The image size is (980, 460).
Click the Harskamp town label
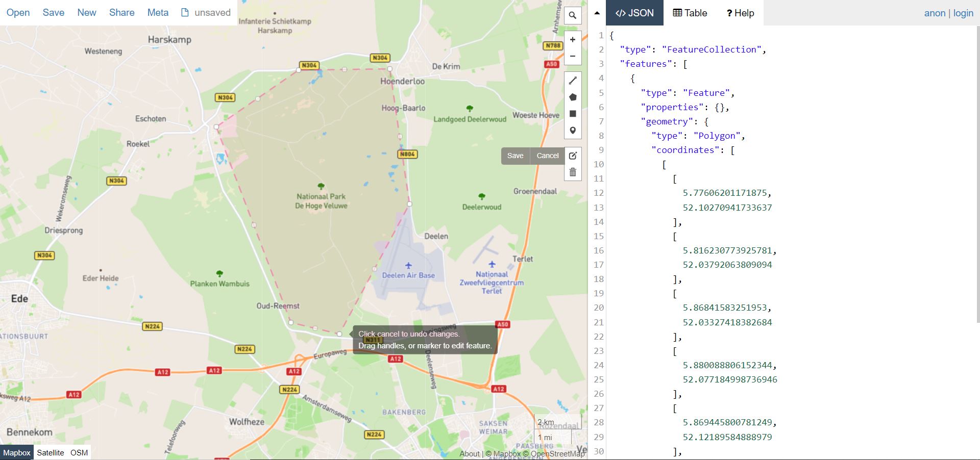pos(169,39)
